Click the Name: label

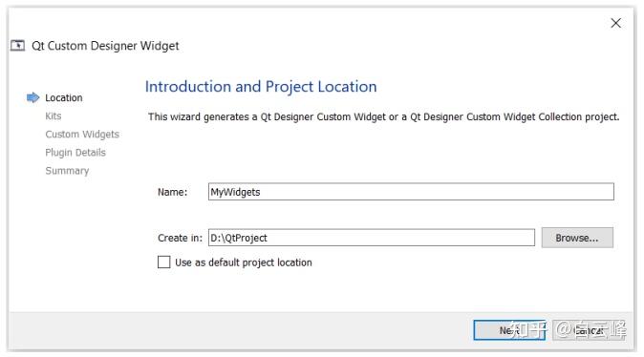coord(172,192)
